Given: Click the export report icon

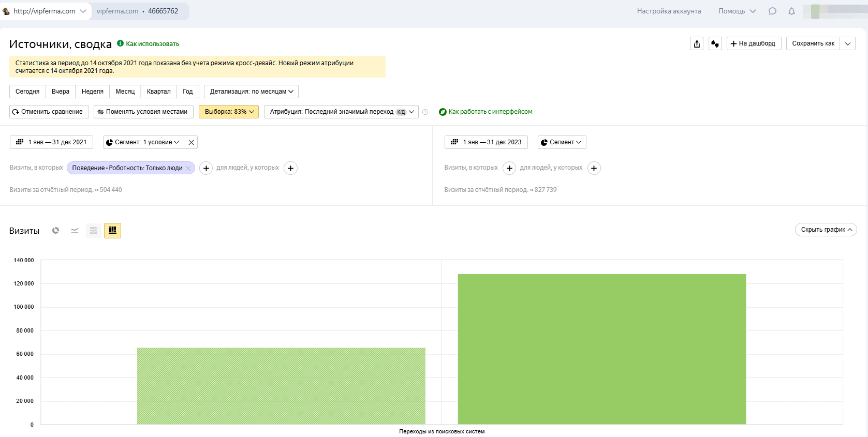Looking at the screenshot, I should (697, 44).
